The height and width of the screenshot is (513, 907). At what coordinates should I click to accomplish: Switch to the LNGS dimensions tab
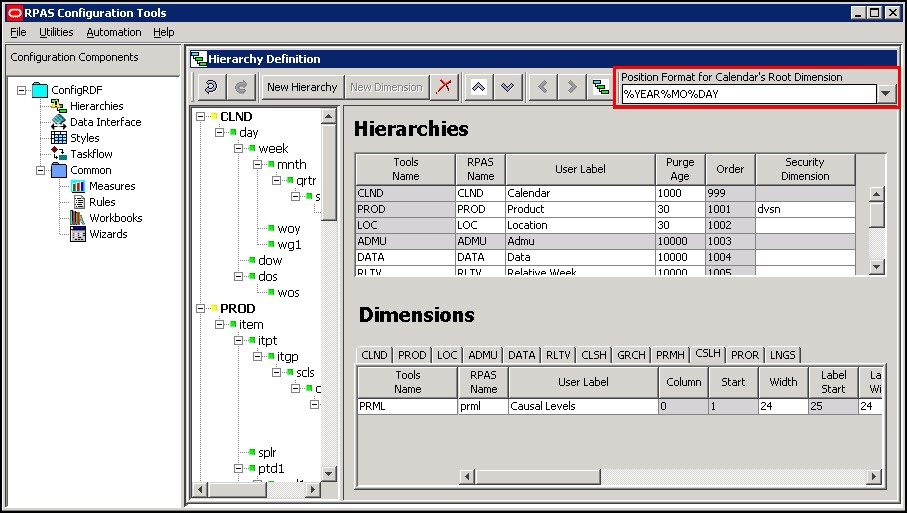coord(783,355)
